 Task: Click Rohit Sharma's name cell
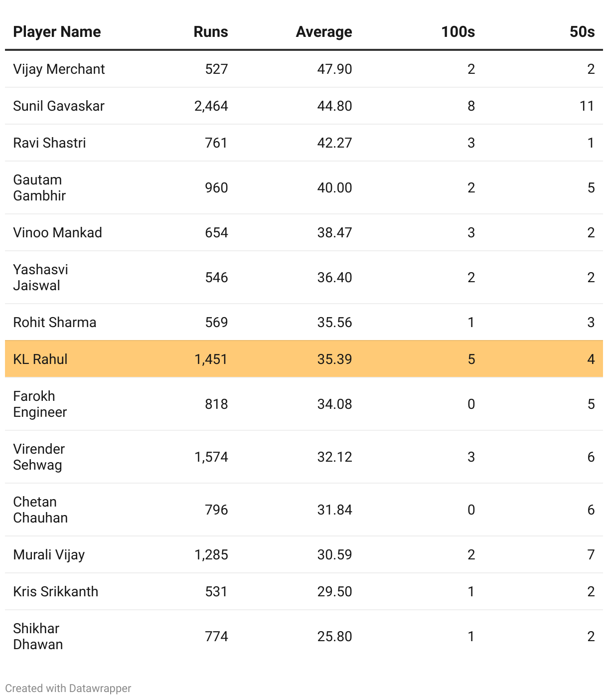point(55,322)
